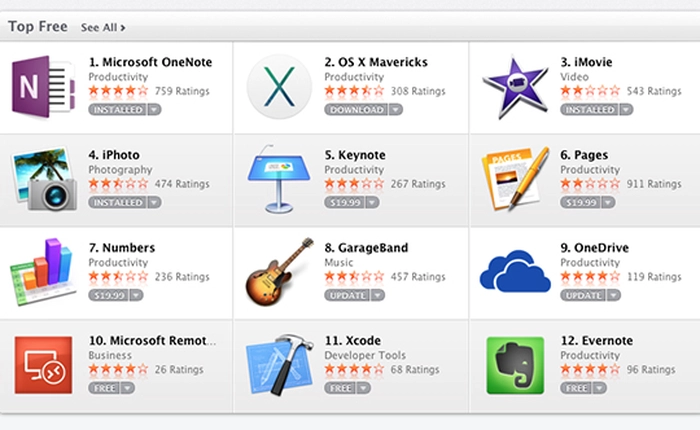
Task: Select the iPhoto camera icon
Action: pyautogui.click(x=43, y=180)
